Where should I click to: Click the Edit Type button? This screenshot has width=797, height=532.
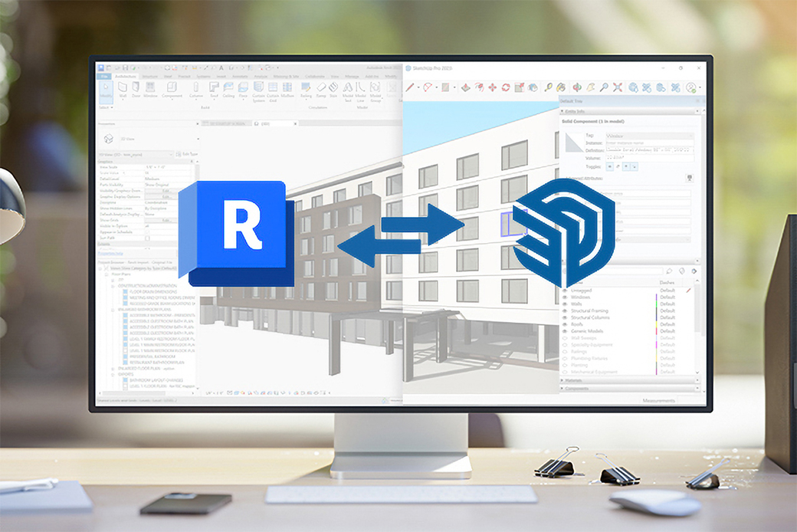[187, 154]
